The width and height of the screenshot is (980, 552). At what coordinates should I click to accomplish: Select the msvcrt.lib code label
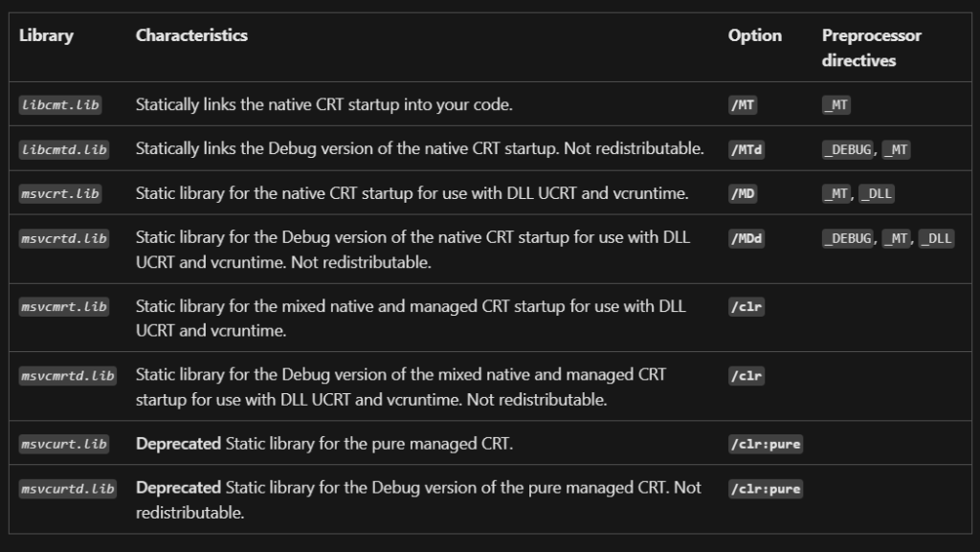pyautogui.click(x=59, y=193)
